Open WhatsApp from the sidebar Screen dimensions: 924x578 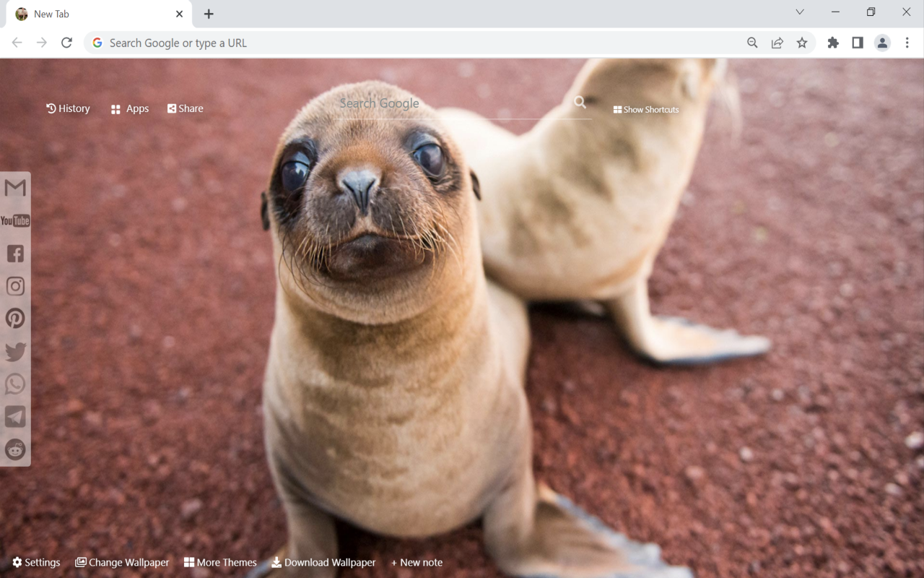(15, 384)
